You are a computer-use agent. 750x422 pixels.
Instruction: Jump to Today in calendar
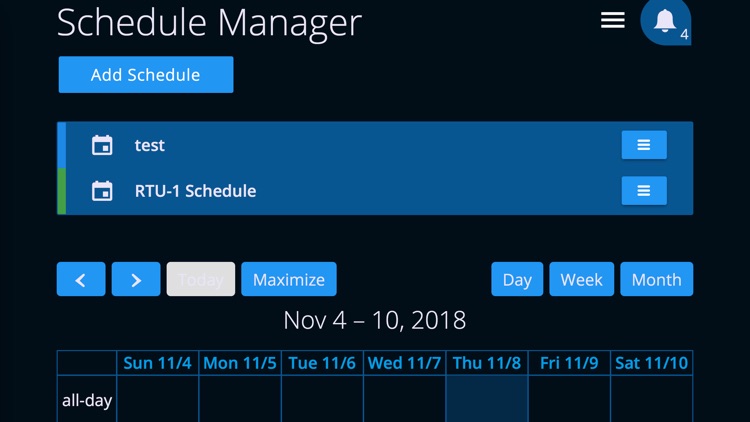pyautogui.click(x=201, y=280)
